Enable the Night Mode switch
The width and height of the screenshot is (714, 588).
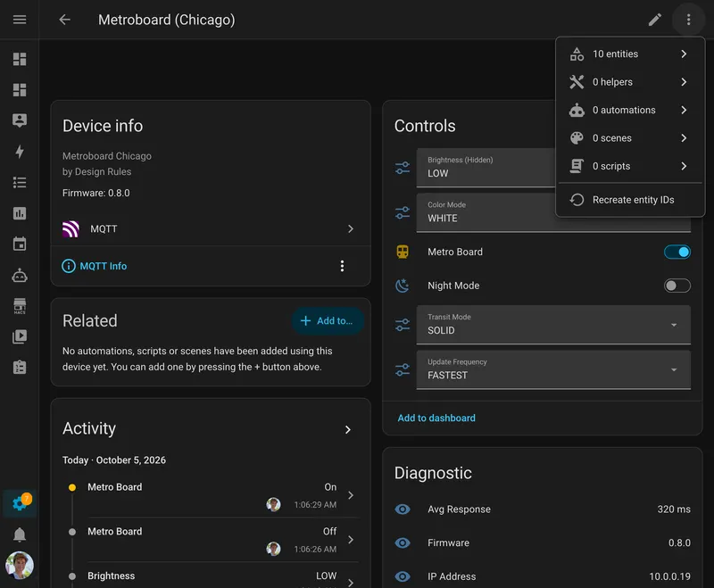click(677, 286)
